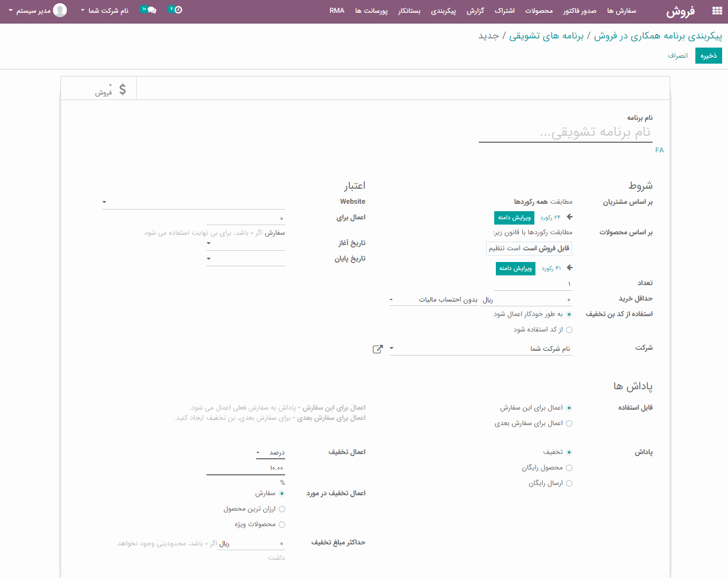This screenshot has height=578, width=728.
Task: Click the chat messages icon in navbar
Action: click(x=151, y=10)
